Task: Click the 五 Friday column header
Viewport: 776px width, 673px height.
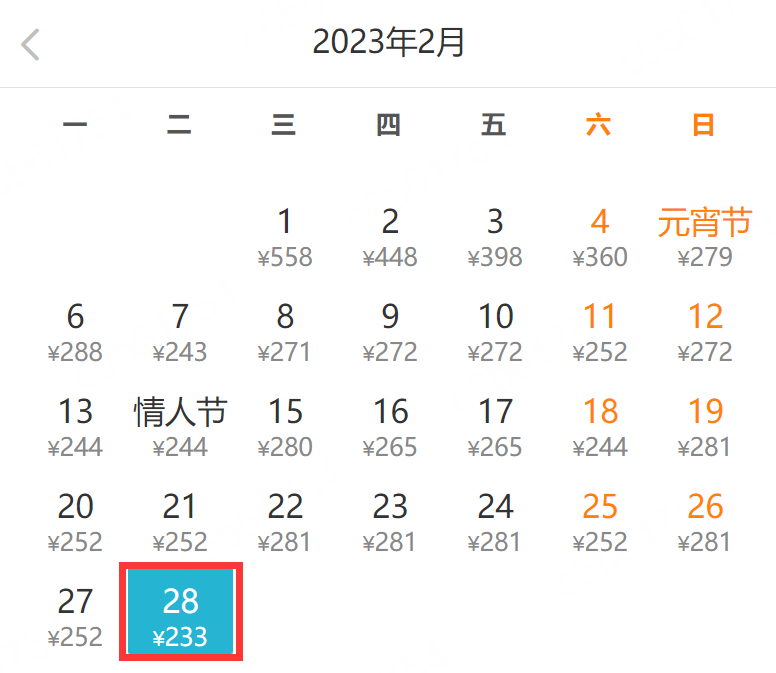Action: 493,125
